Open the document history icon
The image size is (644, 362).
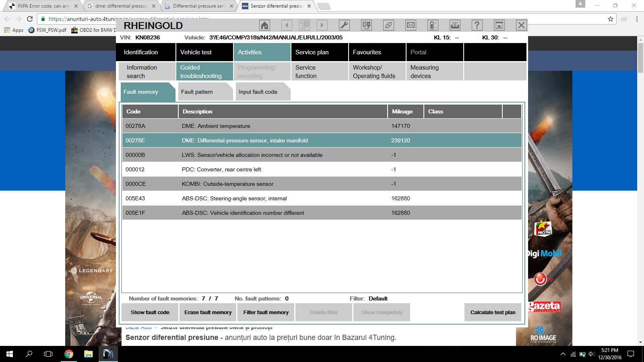point(304,25)
